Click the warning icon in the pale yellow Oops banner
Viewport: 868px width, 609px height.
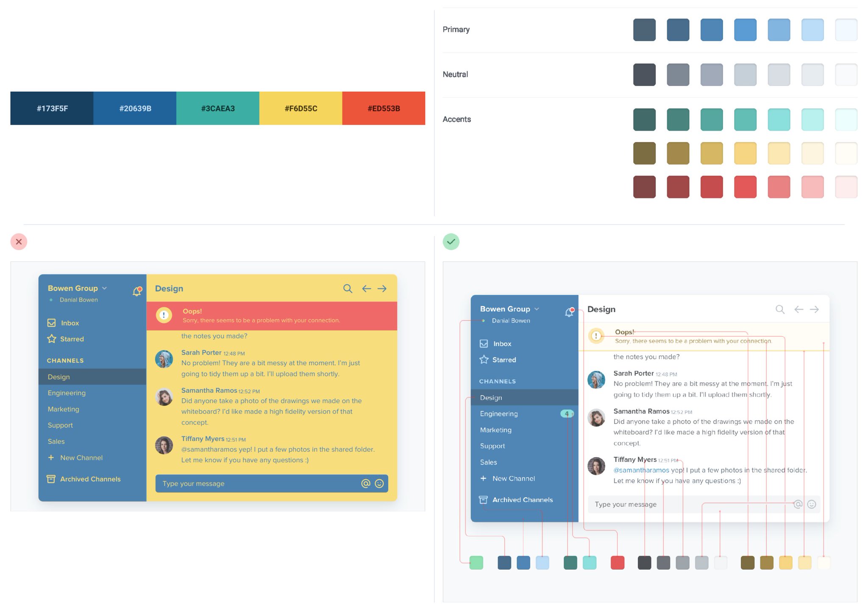point(596,336)
